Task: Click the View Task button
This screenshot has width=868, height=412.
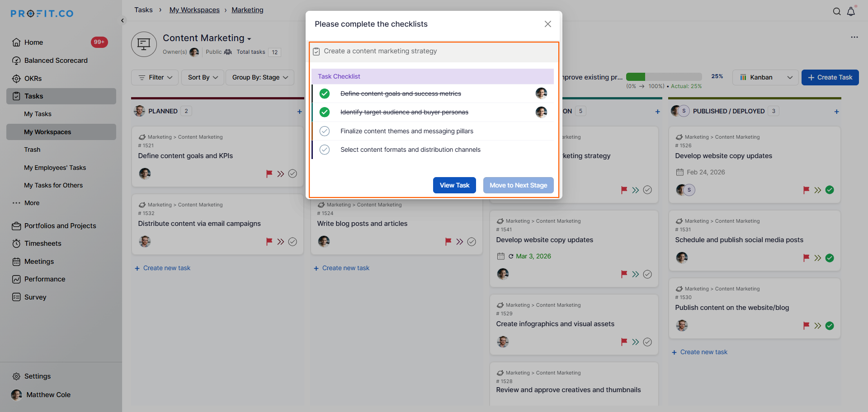Action: [x=454, y=185]
